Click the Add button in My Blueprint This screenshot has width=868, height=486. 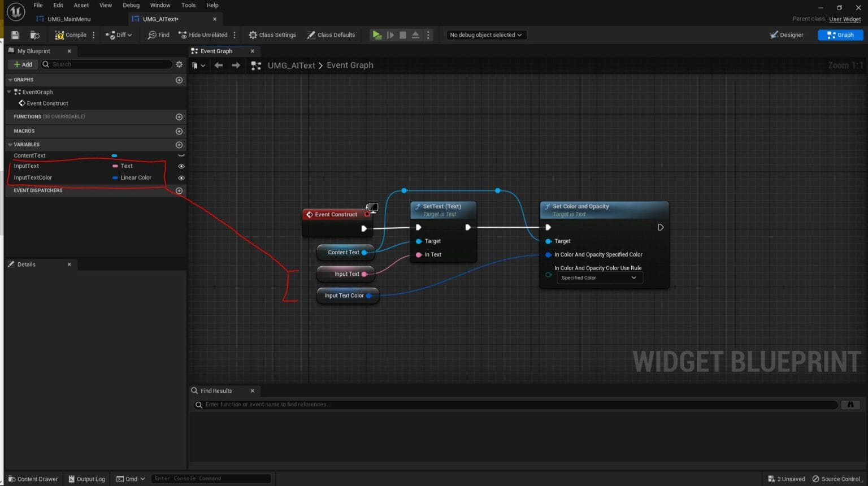tap(23, 64)
